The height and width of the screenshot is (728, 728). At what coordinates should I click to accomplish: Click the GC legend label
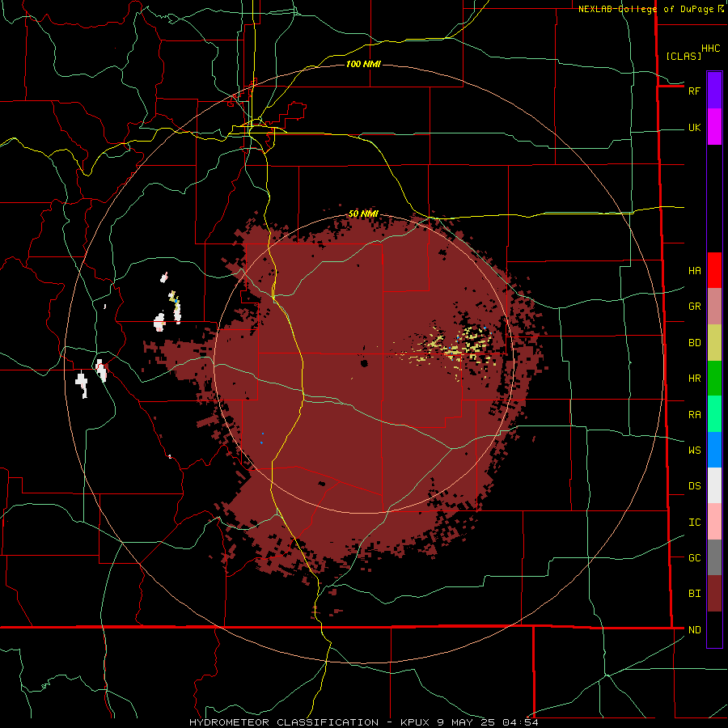pos(694,557)
